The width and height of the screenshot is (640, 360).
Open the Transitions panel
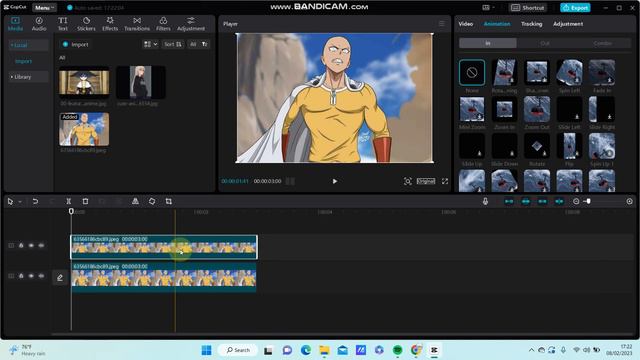137,24
